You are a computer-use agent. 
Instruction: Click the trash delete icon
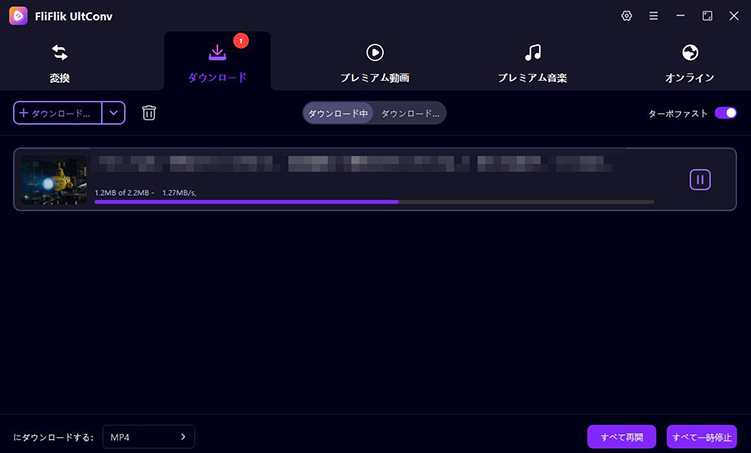(149, 113)
